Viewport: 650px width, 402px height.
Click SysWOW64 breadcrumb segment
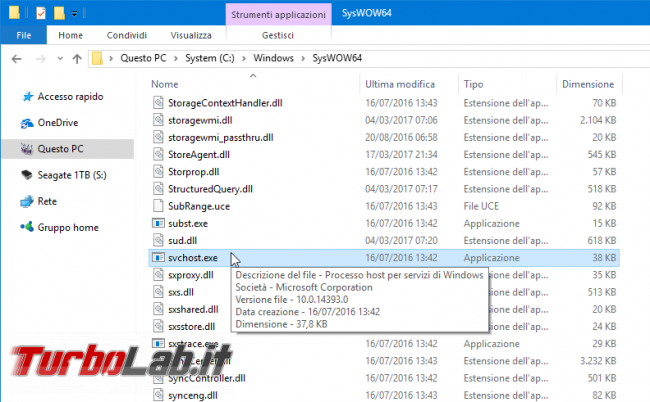pyautogui.click(x=337, y=58)
